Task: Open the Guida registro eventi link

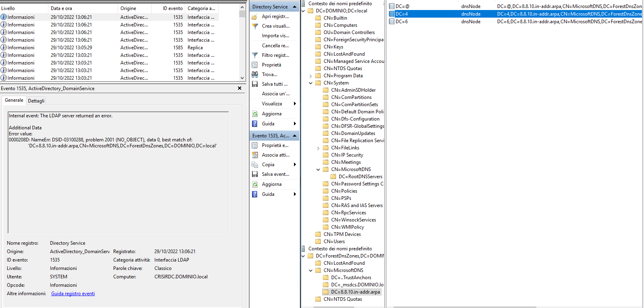Action: point(73,294)
